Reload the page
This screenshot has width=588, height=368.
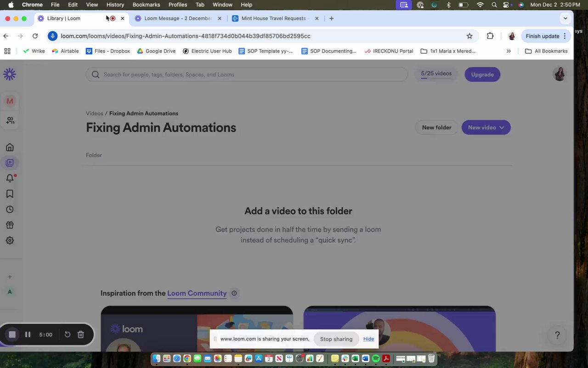[x=35, y=36]
